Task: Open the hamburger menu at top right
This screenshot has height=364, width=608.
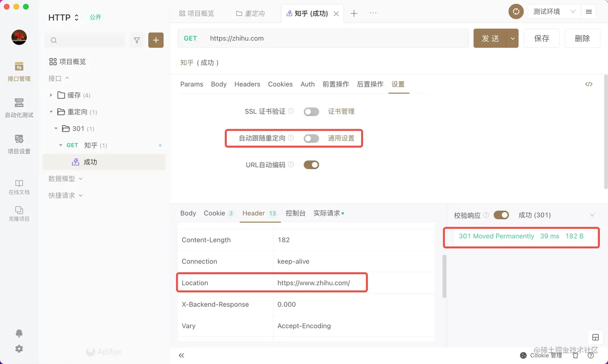Action: (589, 12)
